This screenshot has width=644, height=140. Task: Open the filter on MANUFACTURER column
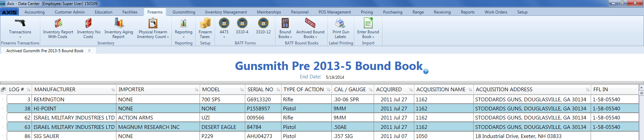click(x=113, y=90)
